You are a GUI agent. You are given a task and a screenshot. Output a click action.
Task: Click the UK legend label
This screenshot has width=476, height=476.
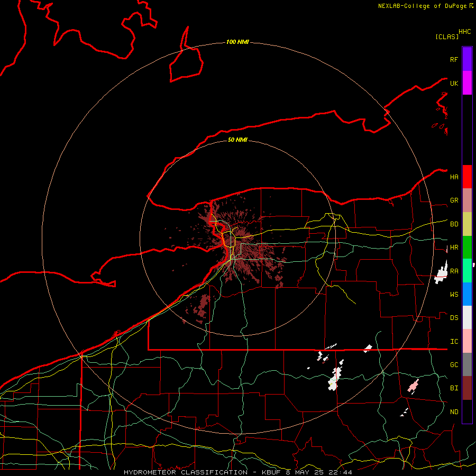(454, 83)
